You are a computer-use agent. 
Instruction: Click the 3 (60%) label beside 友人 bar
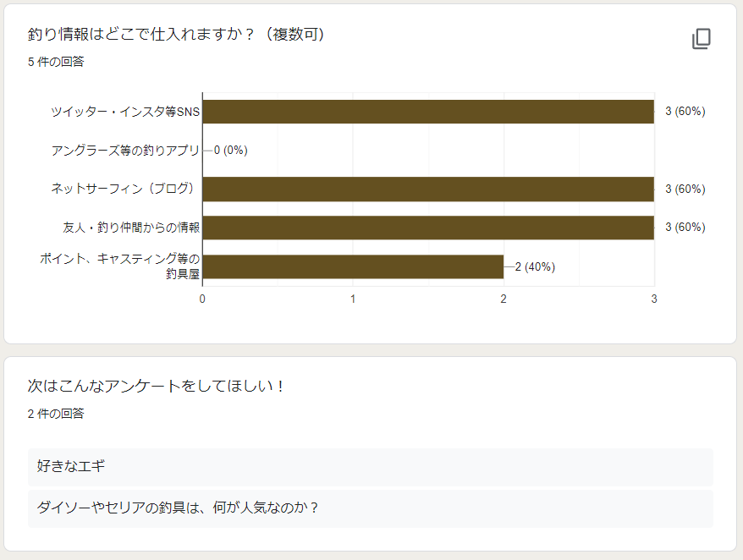pyautogui.click(x=685, y=228)
